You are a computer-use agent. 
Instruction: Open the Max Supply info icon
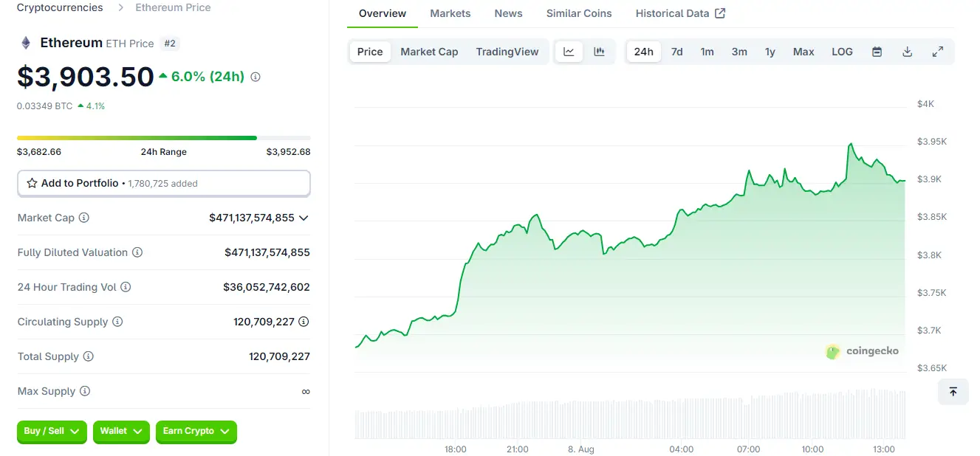click(x=85, y=391)
